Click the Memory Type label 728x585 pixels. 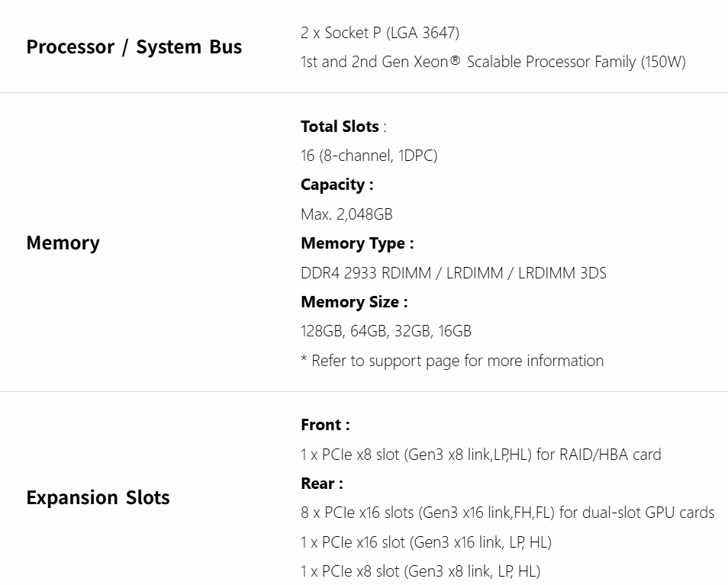point(356,243)
